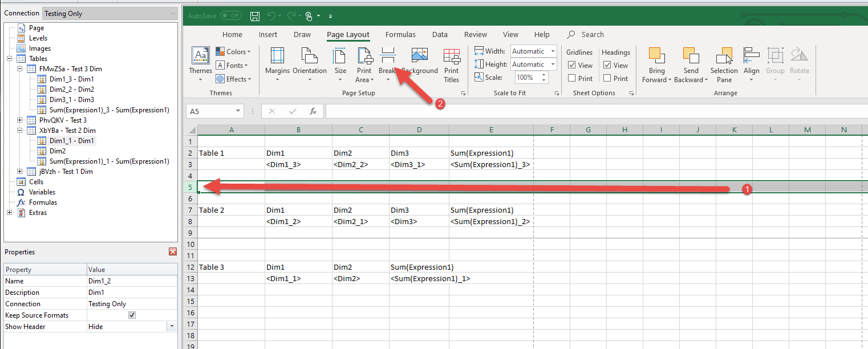The image size is (868, 349).
Task: Switch to the Formulas ribbon tab
Action: point(400,35)
